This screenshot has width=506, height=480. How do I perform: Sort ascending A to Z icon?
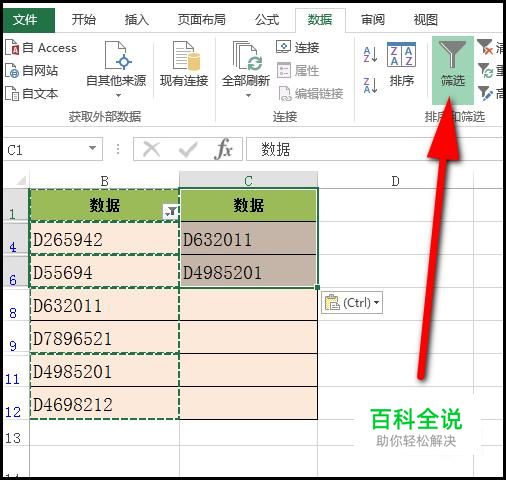[x=370, y=55]
